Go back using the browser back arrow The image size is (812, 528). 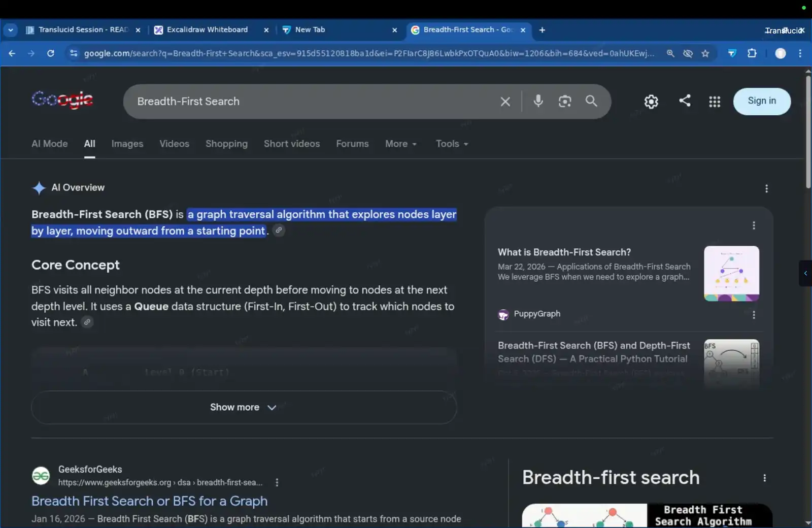click(x=12, y=53)
